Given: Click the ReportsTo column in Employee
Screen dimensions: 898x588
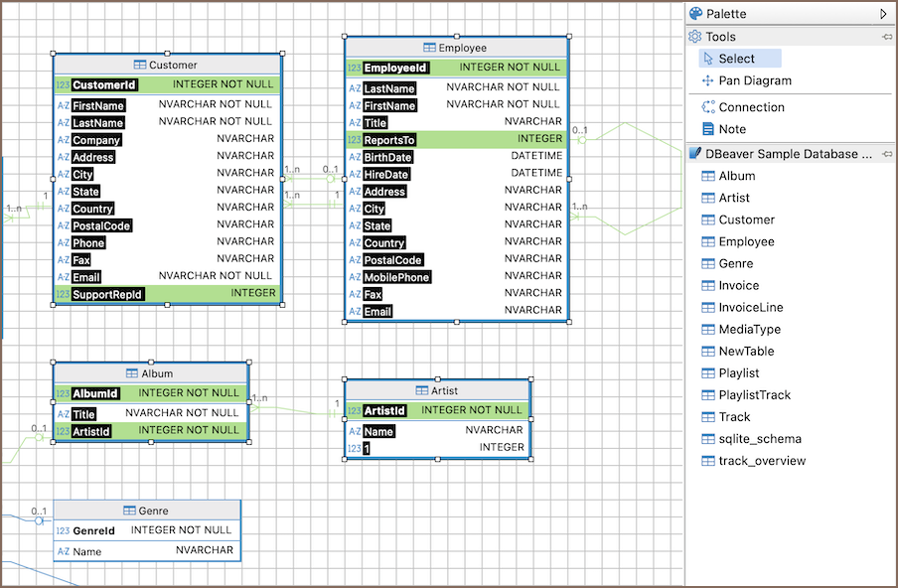Looking at the screenshot, I should tap(389, 140).
